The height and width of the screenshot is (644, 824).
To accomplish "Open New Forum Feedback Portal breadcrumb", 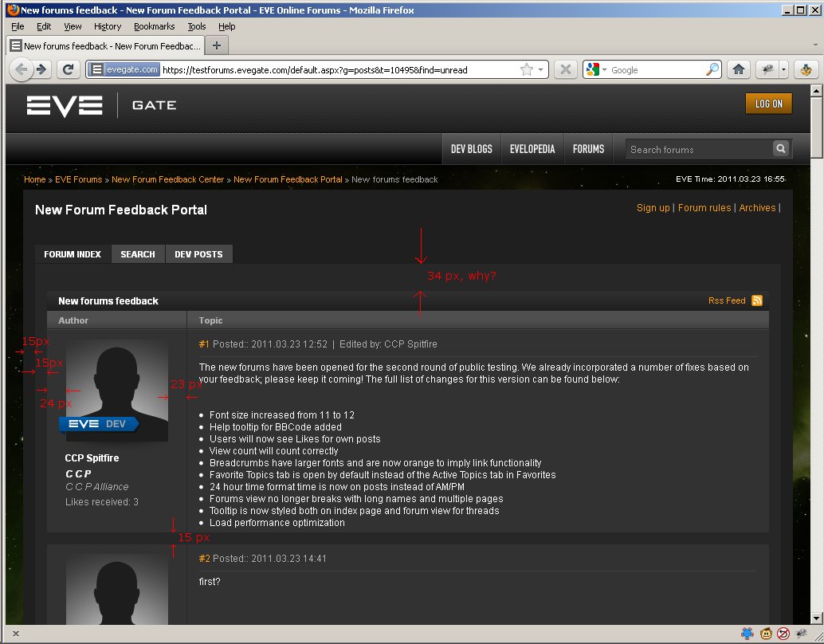I will click(288, 179).
